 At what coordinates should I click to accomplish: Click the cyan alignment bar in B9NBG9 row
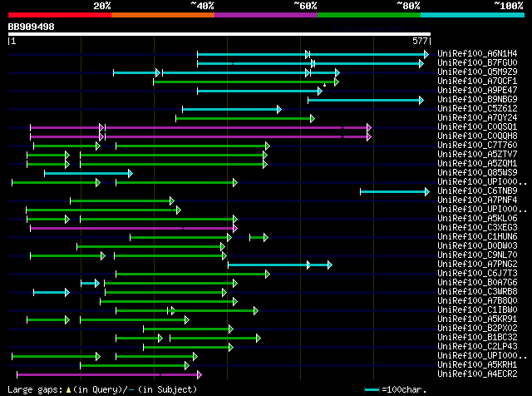coord(366,100)
